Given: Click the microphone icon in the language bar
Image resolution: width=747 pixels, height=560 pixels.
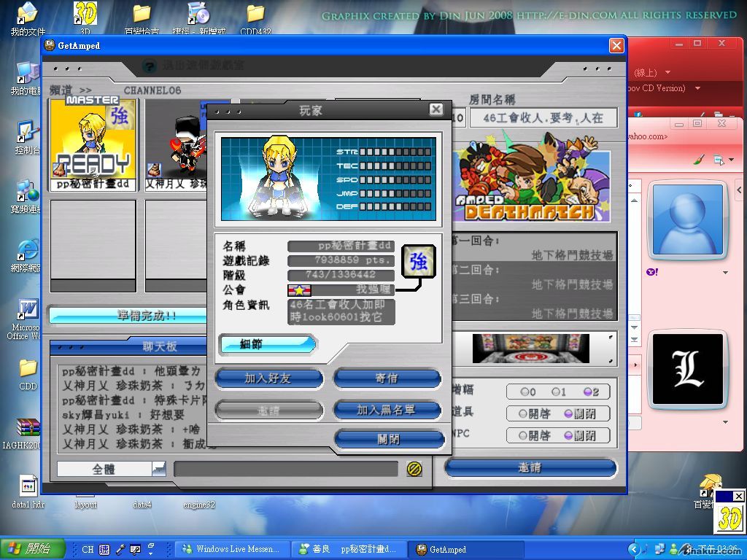Looking at the screenshot, I should pyautogui.click(x=121, y=549).
